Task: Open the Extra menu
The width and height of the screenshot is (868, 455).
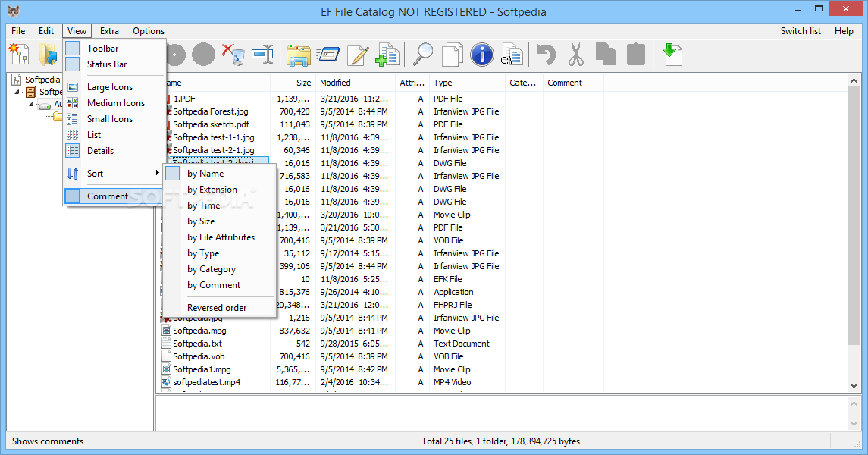Action: tap(109, 31)
